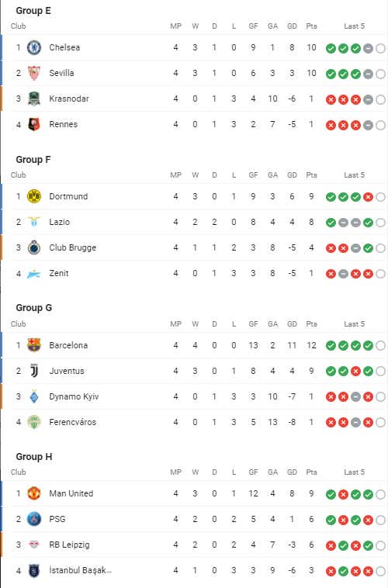This screenshot has height=588, width=388.
Task: Open the Lazio team row
Action: 194,222
